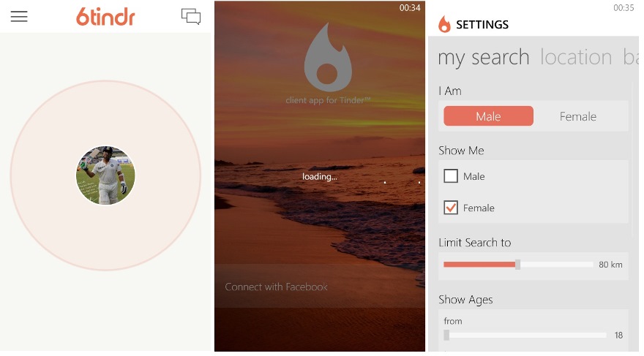Click the SETTINGS header title
644x356 pixels.
point(482,25)
